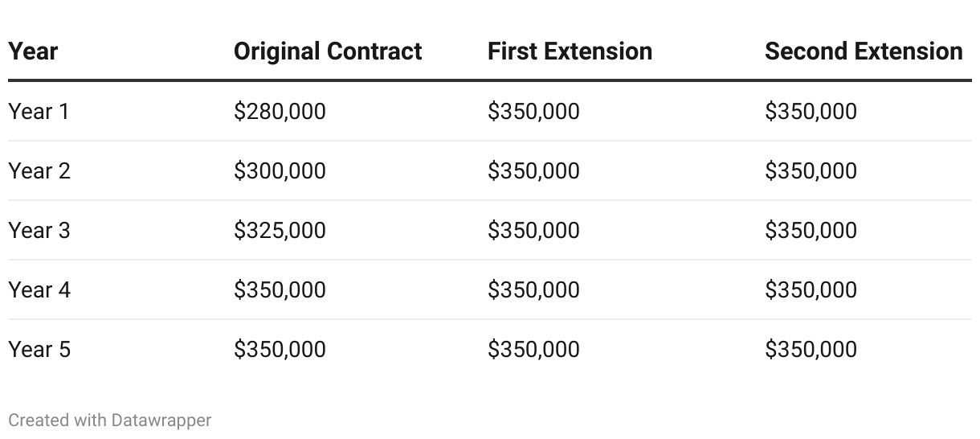Select the $325,000 Original Contract cell
Image resolution: width=980 pixels, height=439 pixels.
point(280,230)
